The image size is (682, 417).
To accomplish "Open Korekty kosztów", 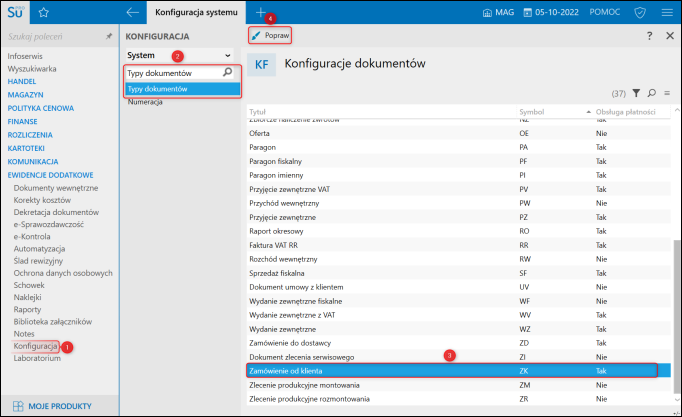I will pos(42,200).
